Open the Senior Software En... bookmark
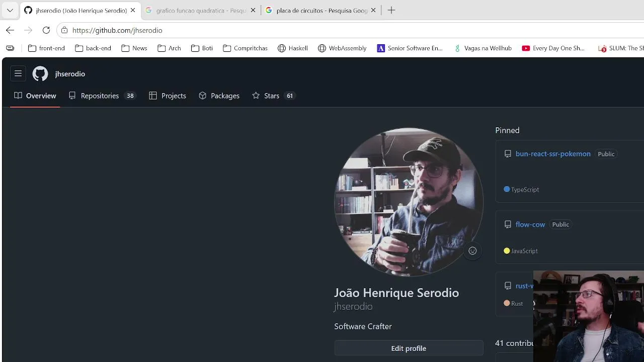The height and width of the screenshot is (362, 644). click(x=410, y=48)
